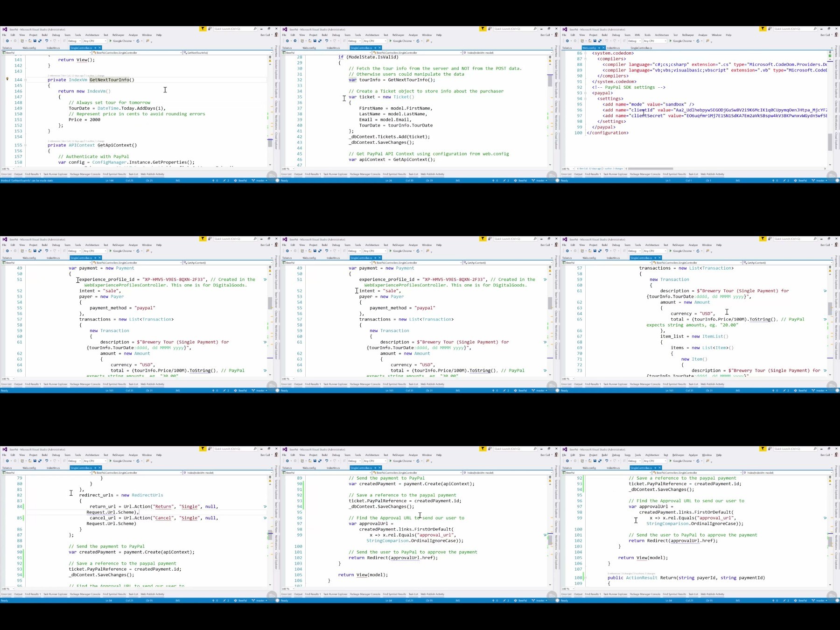Viewport: 840px width, 630px height.
Task: Toggle pin on SingleController.cs tab in GetNextTourInfo window
Action: [95, 48]
